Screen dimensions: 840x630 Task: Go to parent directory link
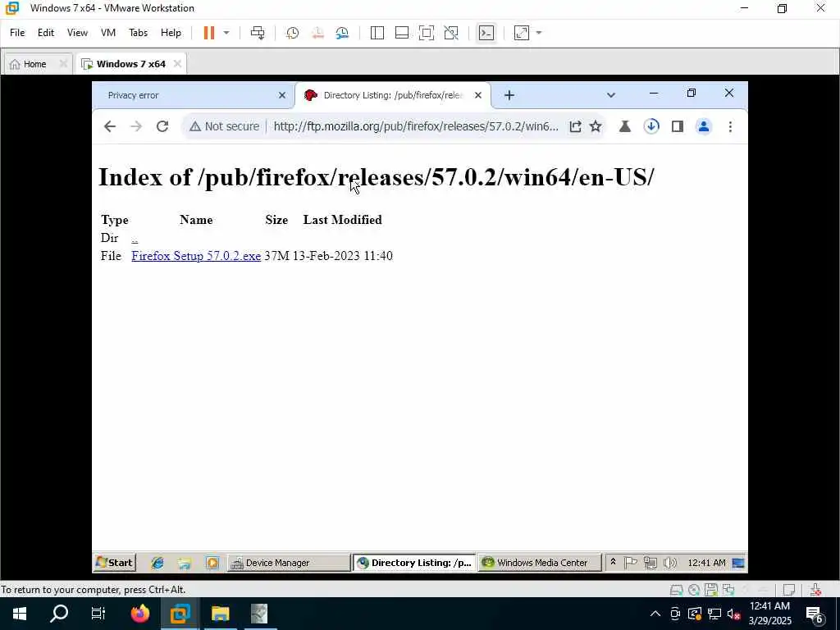tap(135, 239)
